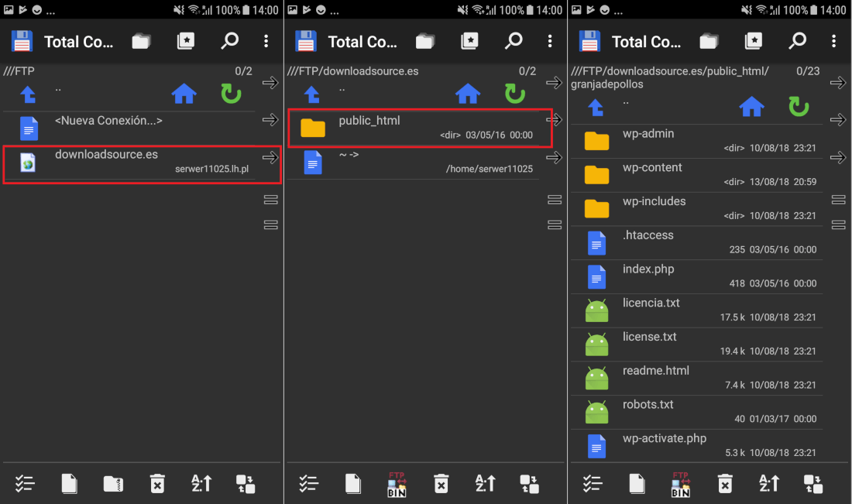Open search in the middle downloadsource.es panel
The height and width of the screenshot is (504, 852).
pyautogui.click(x=514, y=41)
